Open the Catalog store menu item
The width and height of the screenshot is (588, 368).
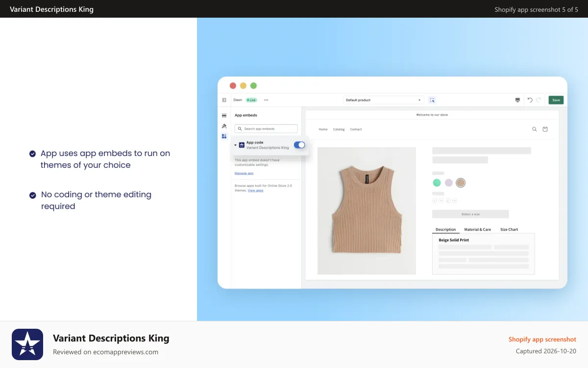pos(339,130)
